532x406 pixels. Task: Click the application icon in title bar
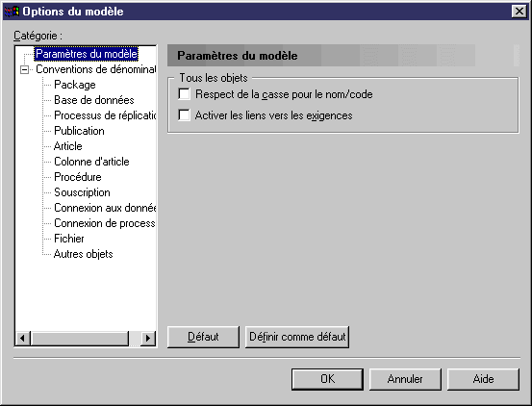[x=12, y=12]
